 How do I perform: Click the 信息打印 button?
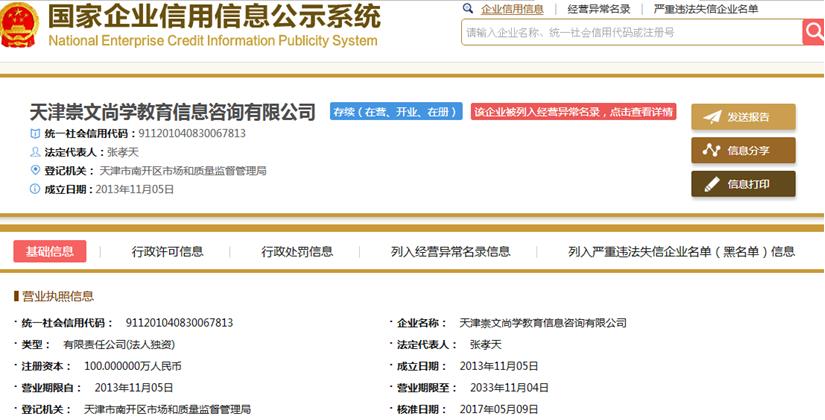[743, 184]
